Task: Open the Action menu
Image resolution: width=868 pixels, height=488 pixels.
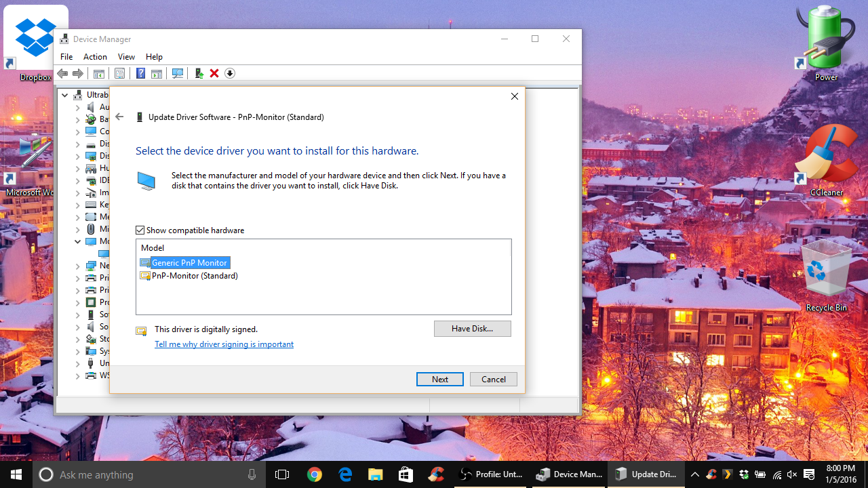Action: click(x=95, y=57)
